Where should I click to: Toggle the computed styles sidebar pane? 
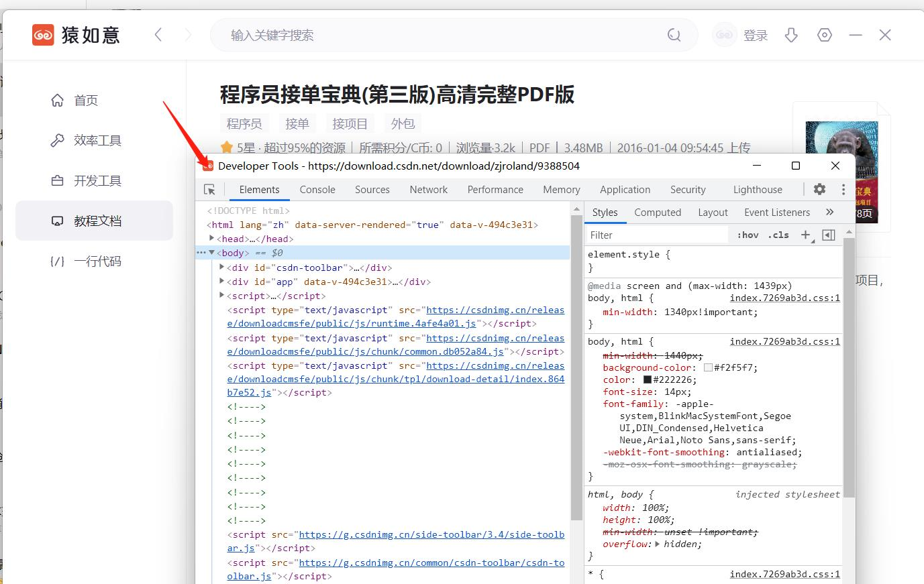[829, 235]
